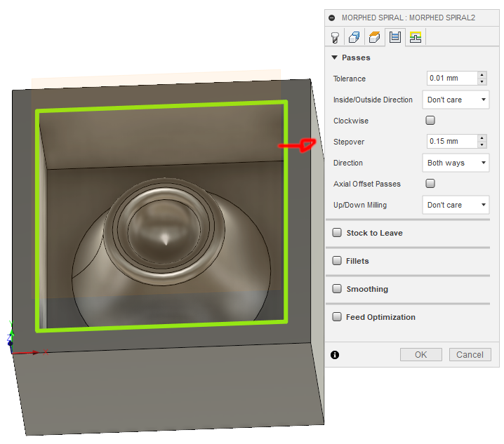Enable the Axial Offset Passes checkbox

coord(430,184)
